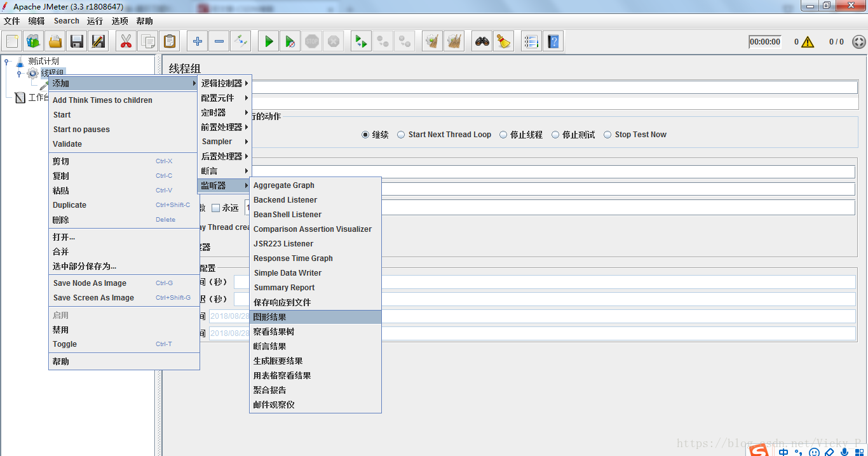Select 测试计划 in the tree
This screenshot has width=868, height=456.
pyautogui.click(x=43, y=61)
